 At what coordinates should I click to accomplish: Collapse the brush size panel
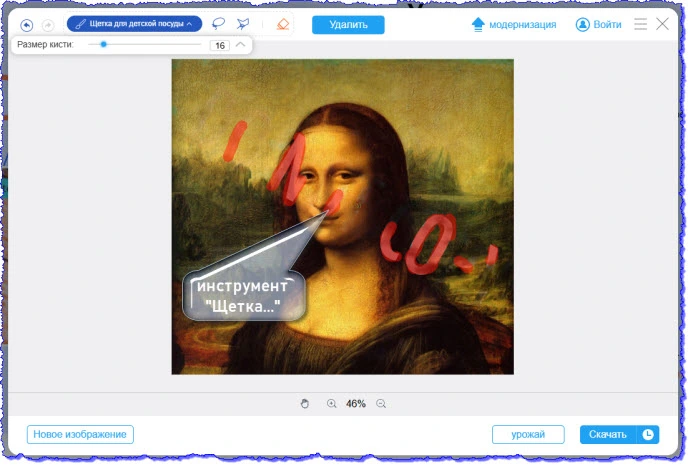pos(240,45)
